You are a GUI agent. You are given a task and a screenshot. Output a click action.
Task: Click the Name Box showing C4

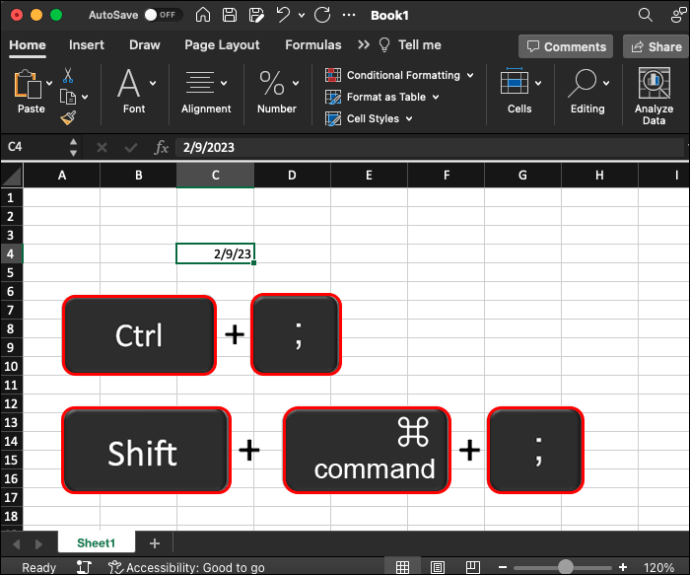coord(35,147)
